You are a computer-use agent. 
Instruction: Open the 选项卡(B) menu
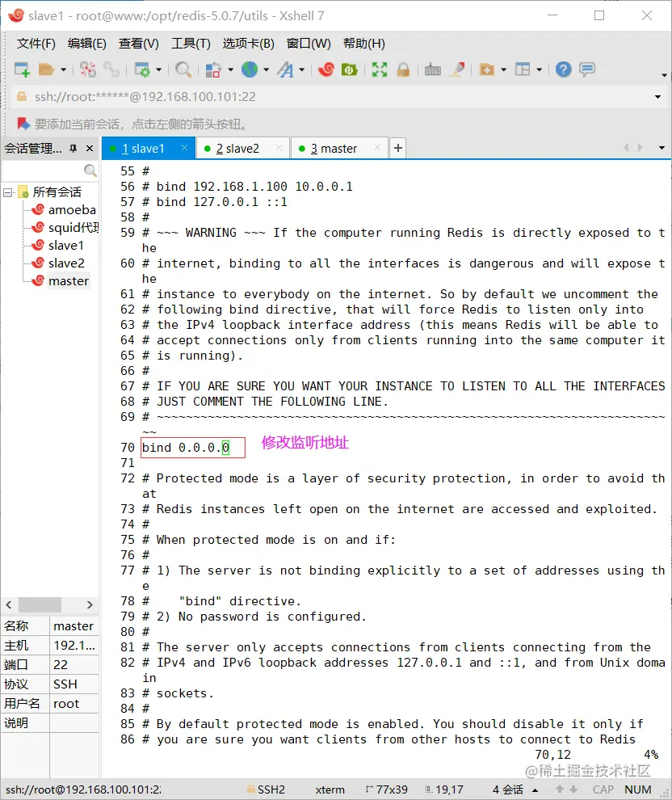point(248,44)
